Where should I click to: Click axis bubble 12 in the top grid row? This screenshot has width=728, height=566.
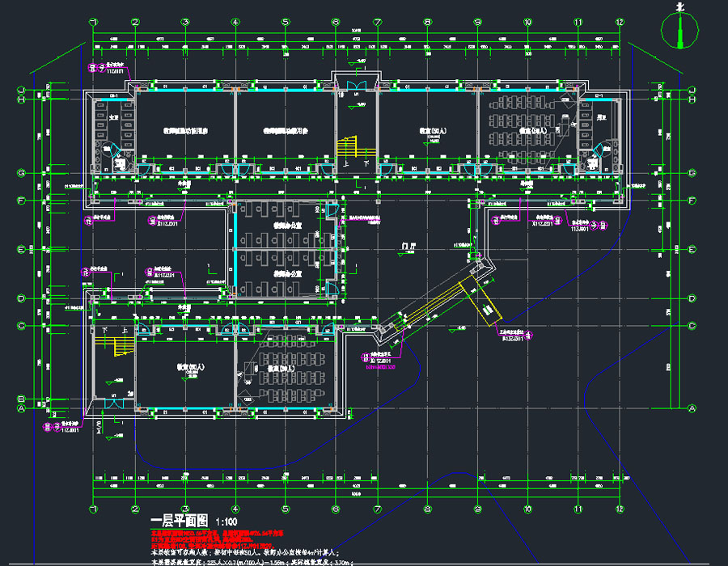tap(620, 22)
